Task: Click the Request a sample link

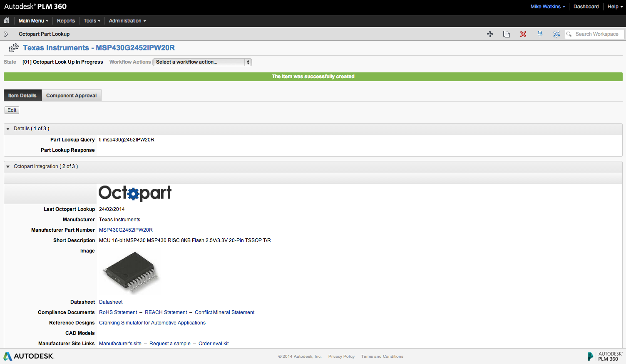Action: [170, 344]
